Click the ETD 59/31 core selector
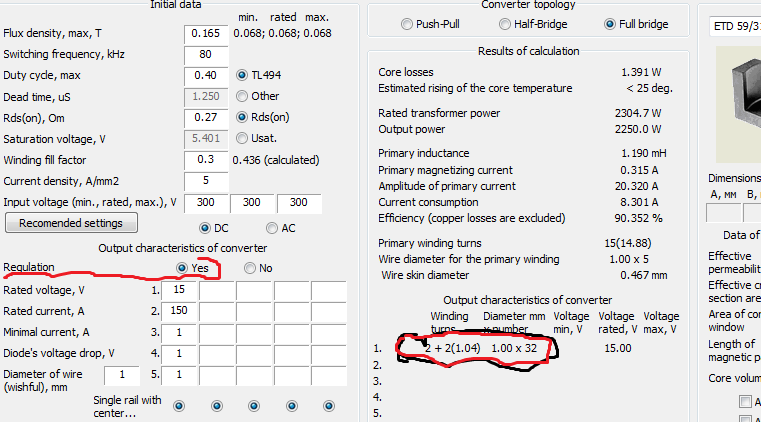 [x=735, y=26]
